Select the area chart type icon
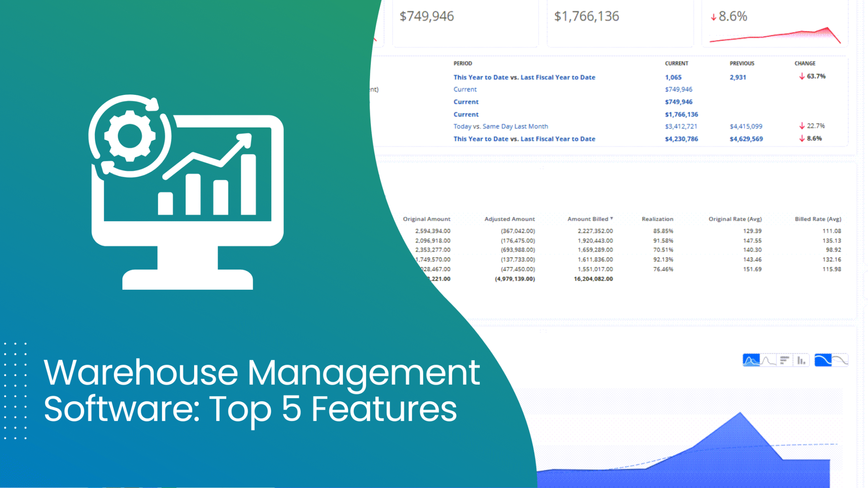 tap(751, 360)
